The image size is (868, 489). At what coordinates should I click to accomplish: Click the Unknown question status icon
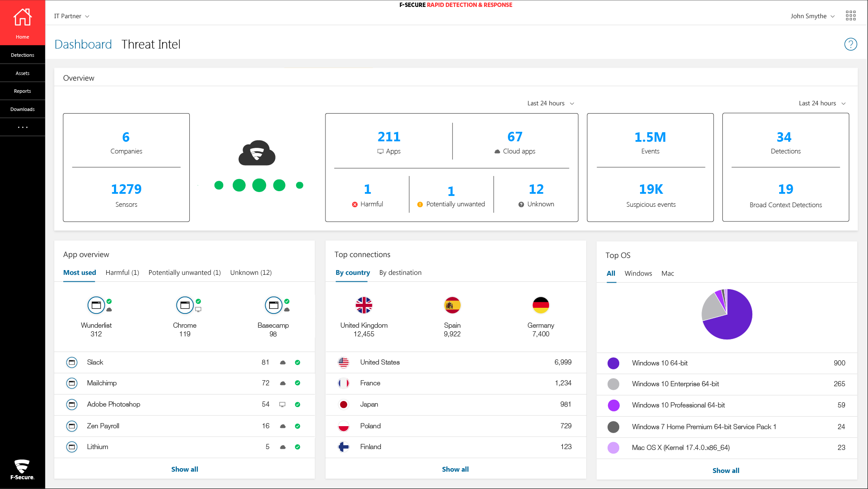[x=521, y=205]
